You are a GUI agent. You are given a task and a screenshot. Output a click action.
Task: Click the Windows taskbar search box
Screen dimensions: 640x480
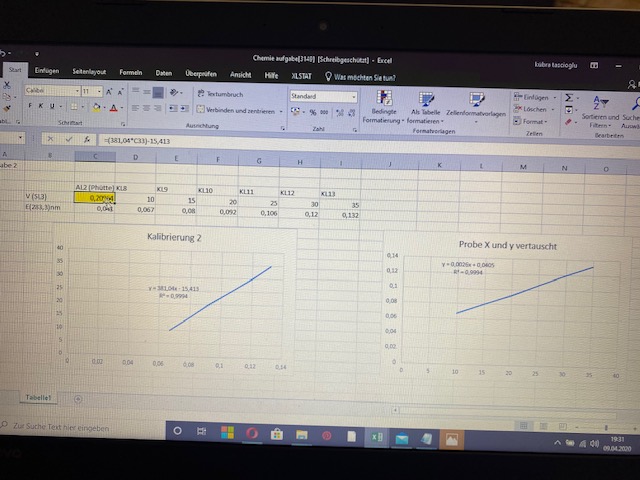point(82,427)
